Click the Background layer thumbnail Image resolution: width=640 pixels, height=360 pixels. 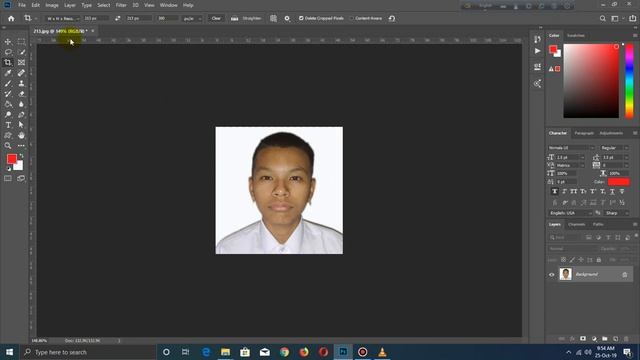click(565, 274)
